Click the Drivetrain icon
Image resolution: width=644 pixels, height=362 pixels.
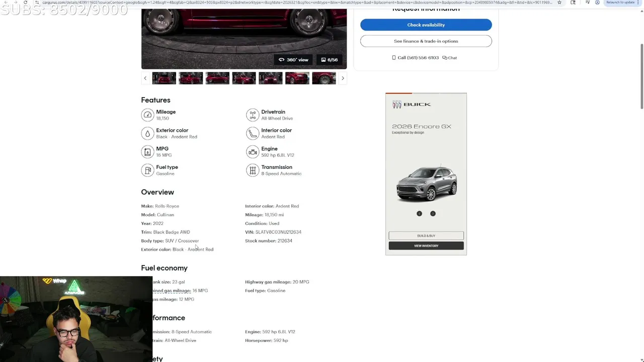click(252, 115)
